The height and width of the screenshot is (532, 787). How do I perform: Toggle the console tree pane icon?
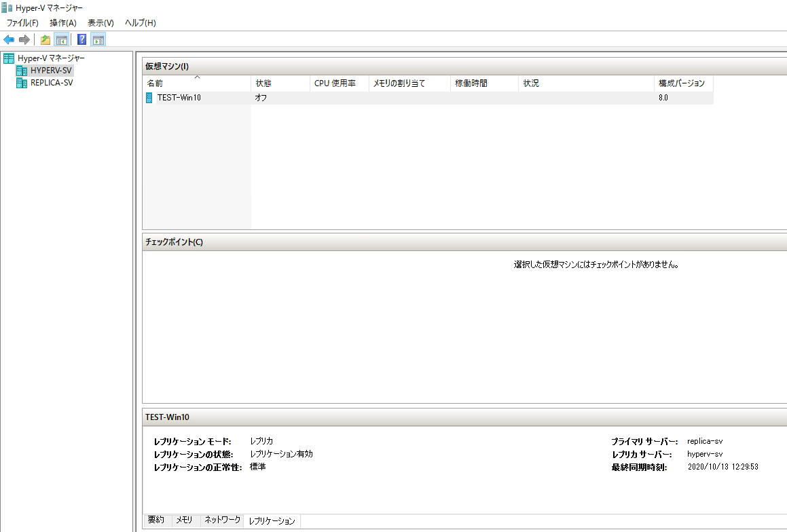pyautogui.click(x=62, y=39)
